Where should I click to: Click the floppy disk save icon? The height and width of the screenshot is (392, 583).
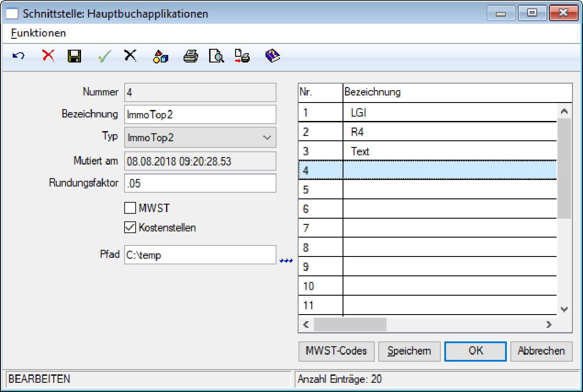tap(74, 56)
